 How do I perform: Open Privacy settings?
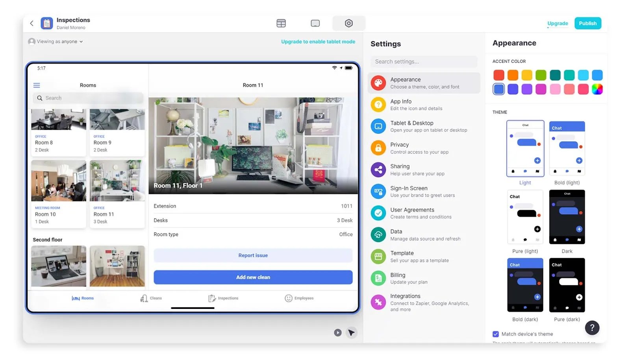[x=424, y=148]
